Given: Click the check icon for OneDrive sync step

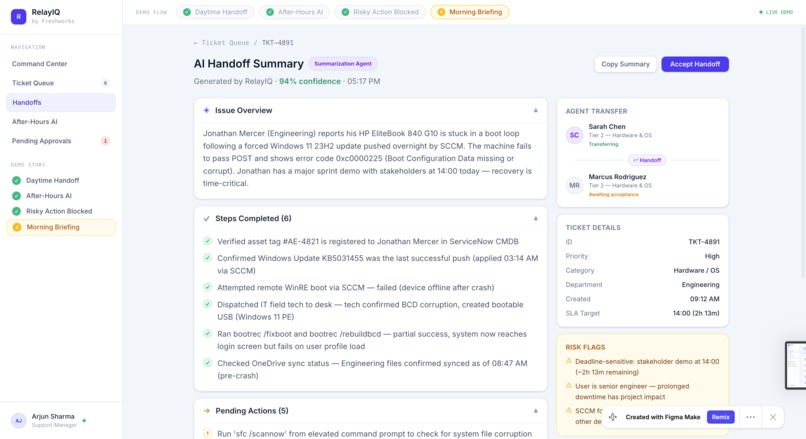Looking at the screenshot, I should point(207,363).
